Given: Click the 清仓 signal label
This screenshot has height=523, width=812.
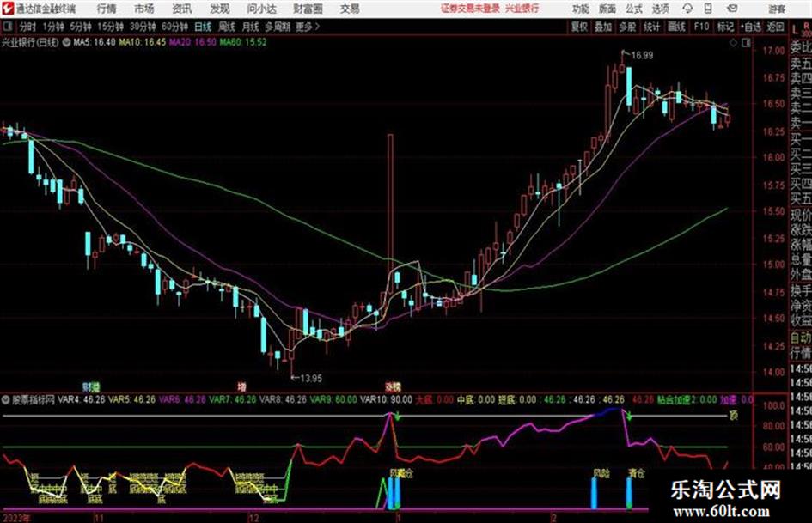Looking at the screenshot, I should (637, 474).
